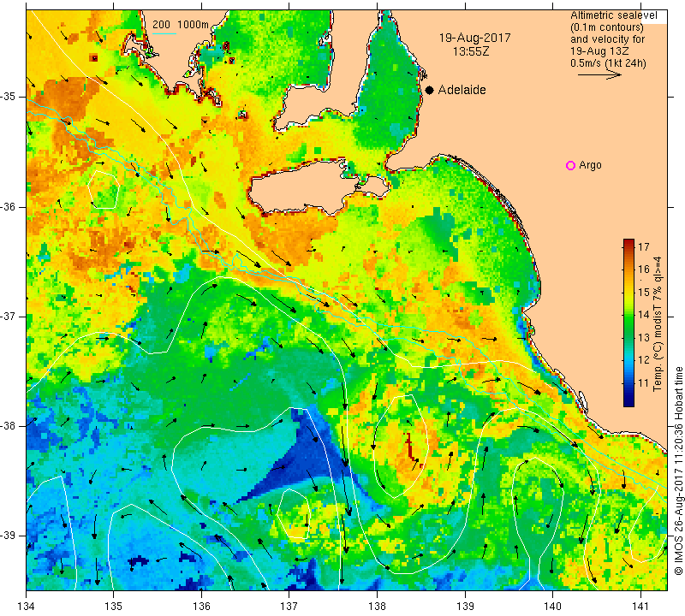This screenshot has height=616, width=685.
Task: Click the 'Altimetric sealevel' legend heading
Action: pyautogui.click(x=614, y=15)
